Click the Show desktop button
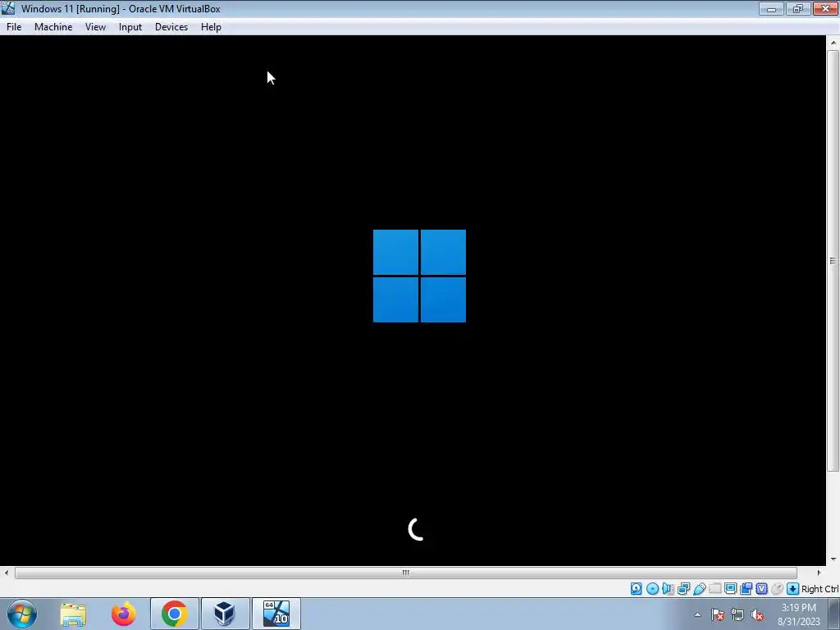The height and width of the screenshot is (630, 840). pos(834,614)
